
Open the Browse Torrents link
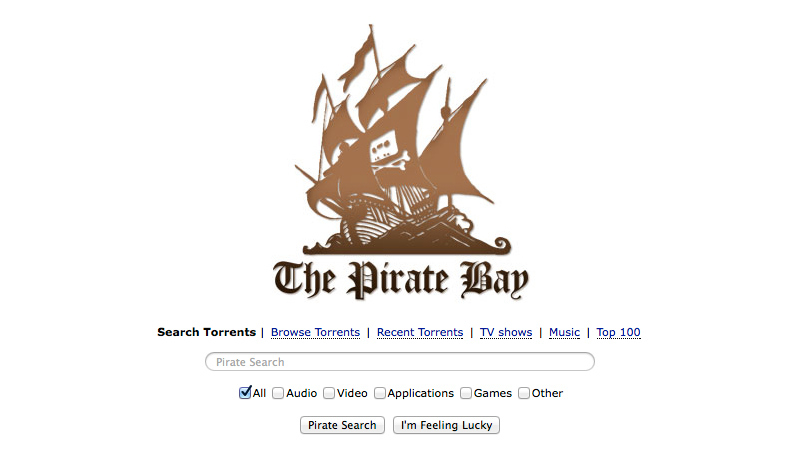tap(315, 333)
